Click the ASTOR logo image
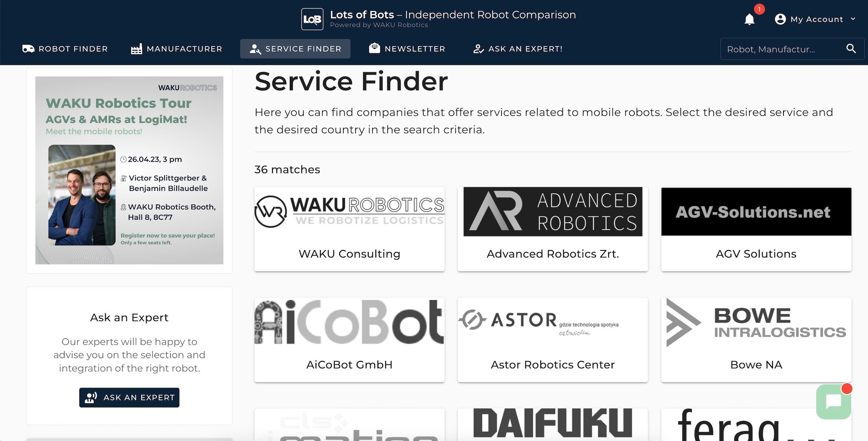 click(539, 323)
